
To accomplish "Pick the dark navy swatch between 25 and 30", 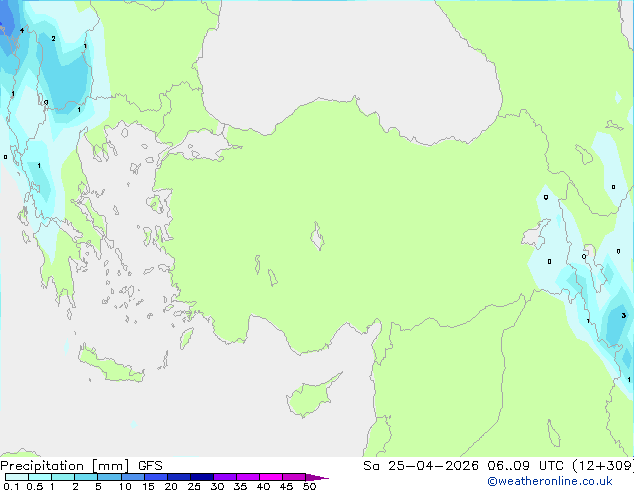I will [202, 477].
